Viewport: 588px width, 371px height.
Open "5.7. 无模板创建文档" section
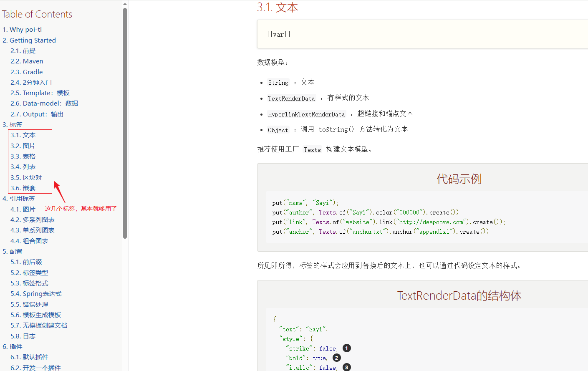[39, 325]
